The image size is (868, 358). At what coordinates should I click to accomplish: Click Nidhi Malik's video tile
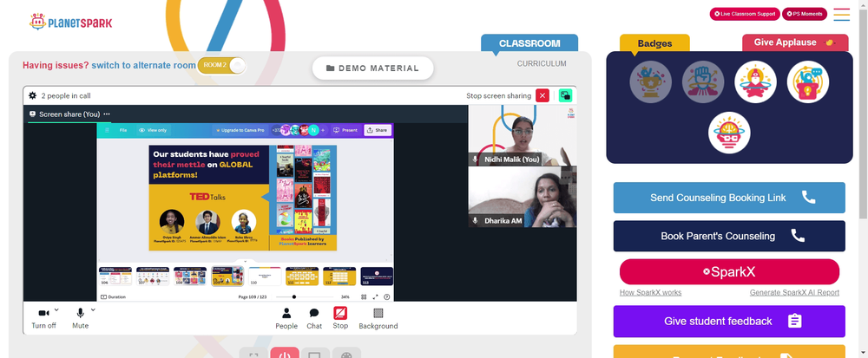523,135
